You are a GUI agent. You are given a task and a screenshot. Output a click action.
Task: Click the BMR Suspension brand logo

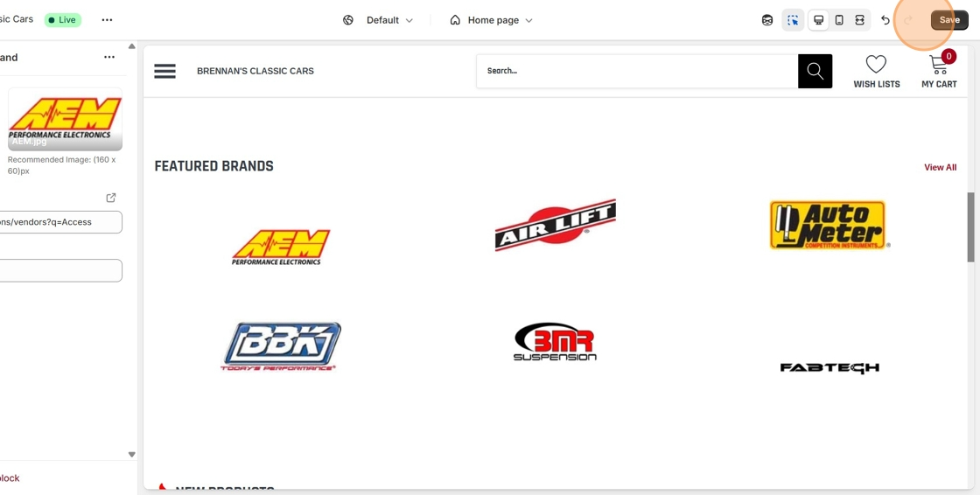555,342
